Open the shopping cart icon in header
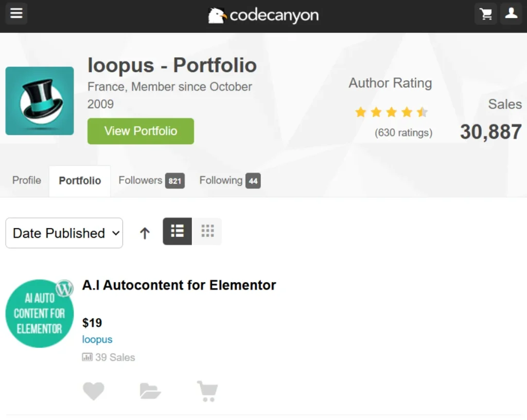This screenshot has width=527, height=420. pyautogui.click(x=486, y=14)
